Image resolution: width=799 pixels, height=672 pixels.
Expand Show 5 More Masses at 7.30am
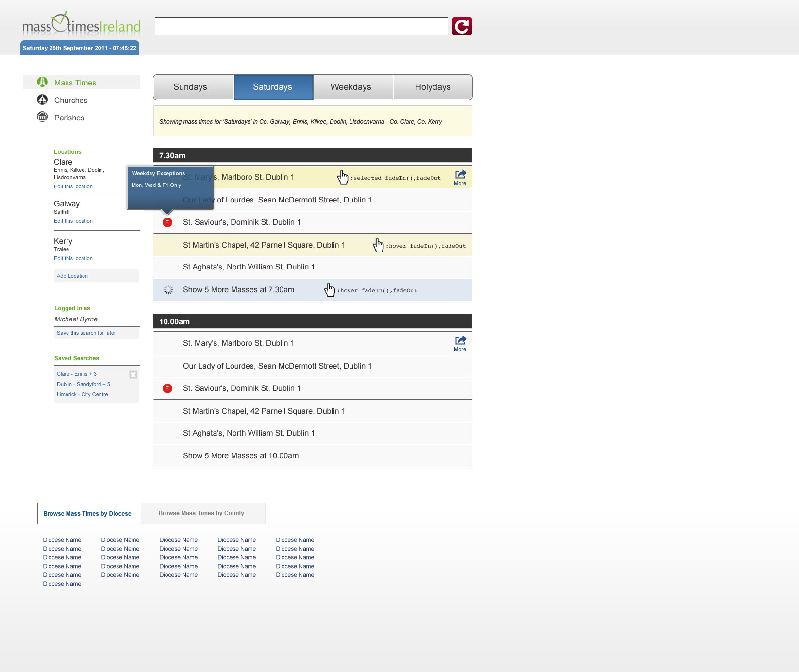tap(238, 290)
